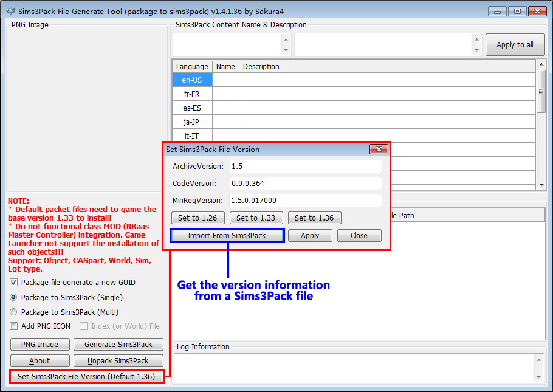
Task: Set version to 1.33
Action: [x=256, y=218]
